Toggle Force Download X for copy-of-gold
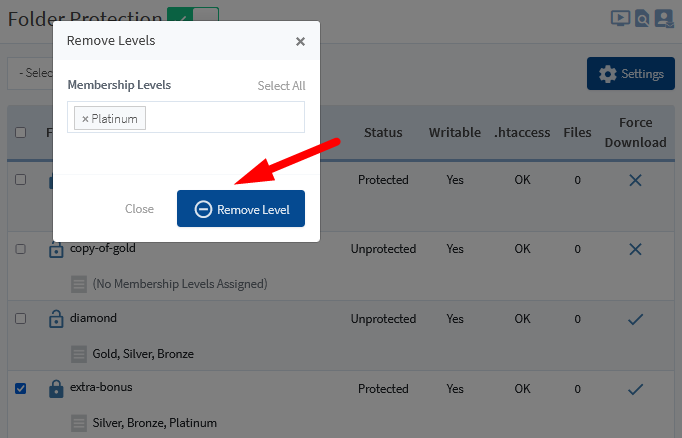 click(635, 249)
